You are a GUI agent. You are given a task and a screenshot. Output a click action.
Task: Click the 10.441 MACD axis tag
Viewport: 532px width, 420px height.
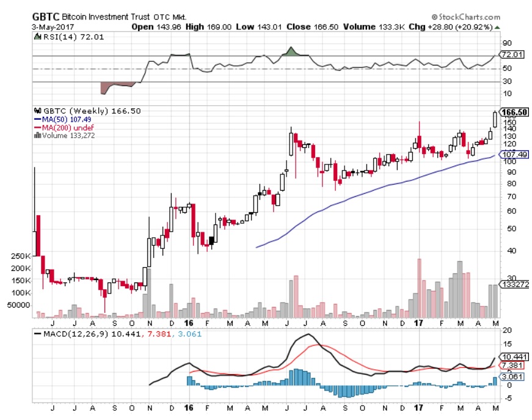pos(514,357)
